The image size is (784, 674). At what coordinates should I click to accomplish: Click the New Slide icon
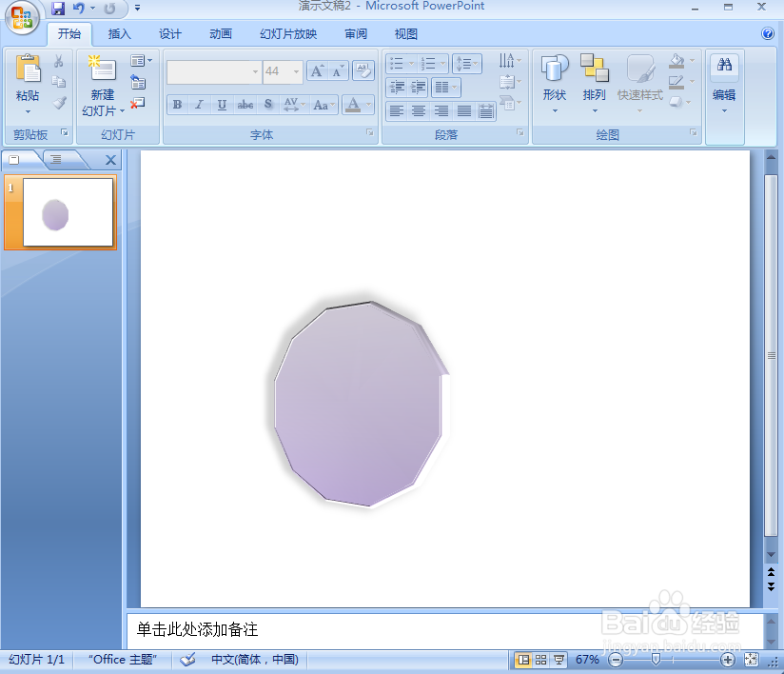click(102, 68)
